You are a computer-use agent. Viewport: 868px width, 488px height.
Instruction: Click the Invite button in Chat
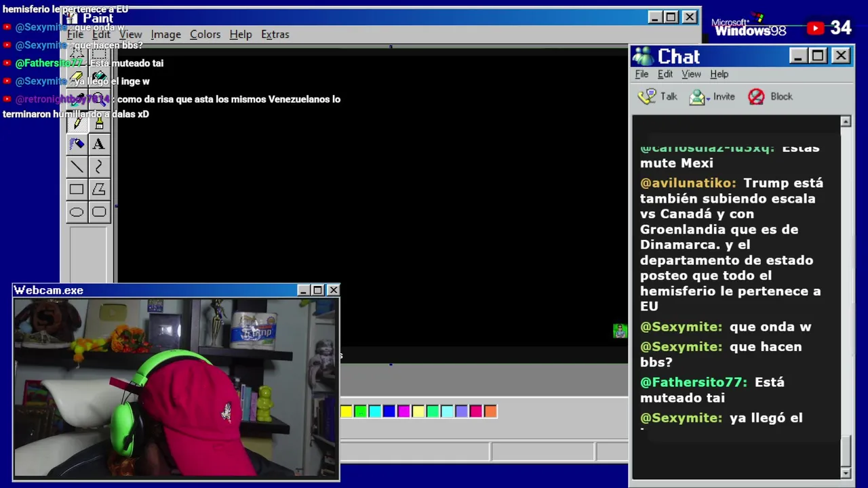click(x=712, y=97)
